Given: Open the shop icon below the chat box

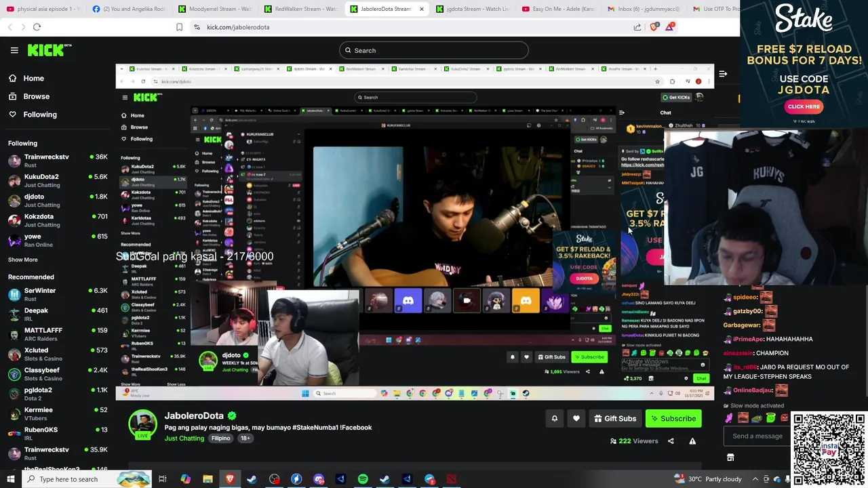Looking at the screenshot, I should [x=730, y=457].
